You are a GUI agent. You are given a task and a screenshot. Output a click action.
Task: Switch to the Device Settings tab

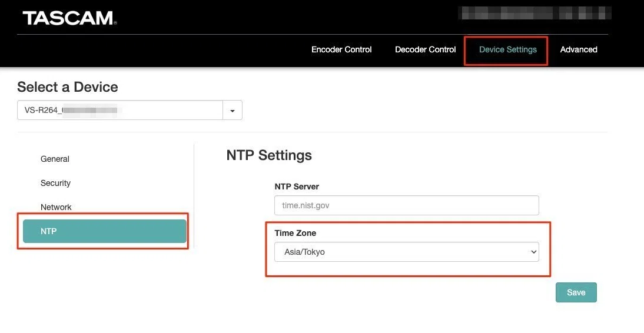(x=507, y=49)
